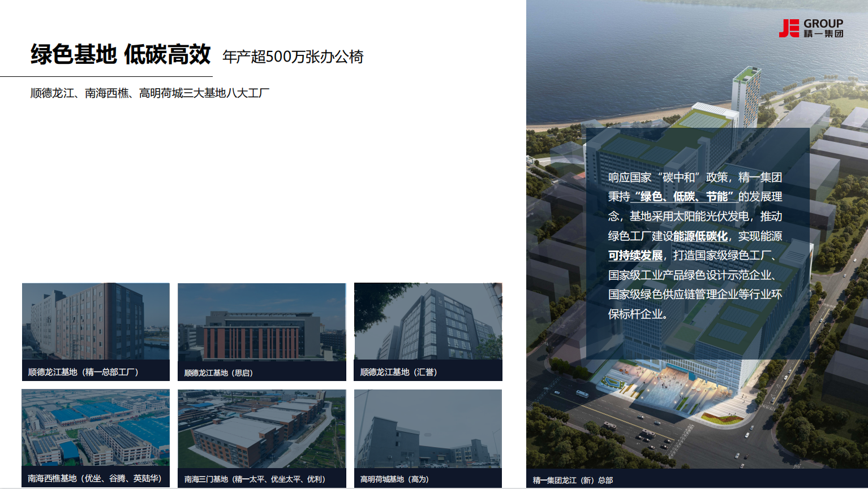Click caption 顺德龙江基地（精一总部工厂）
Screen dimensions: 868x489
[x=83, y=372]
